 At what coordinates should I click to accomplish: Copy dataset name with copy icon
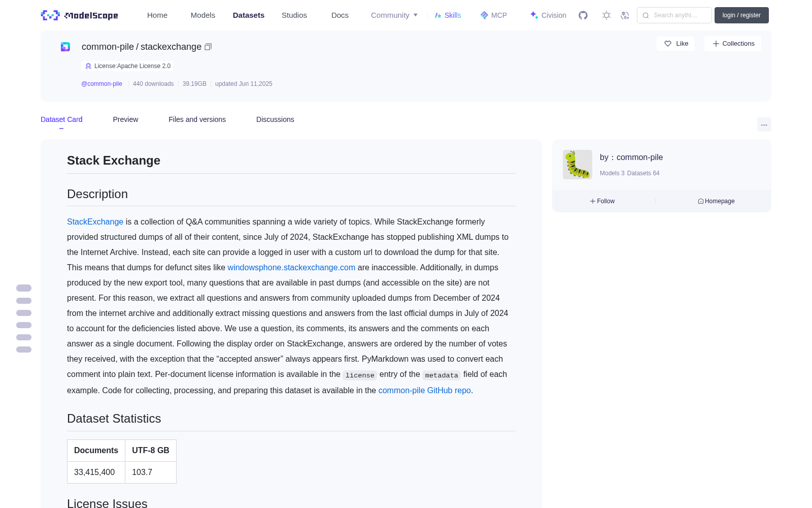pyautogui.click(x=208, y=47)
